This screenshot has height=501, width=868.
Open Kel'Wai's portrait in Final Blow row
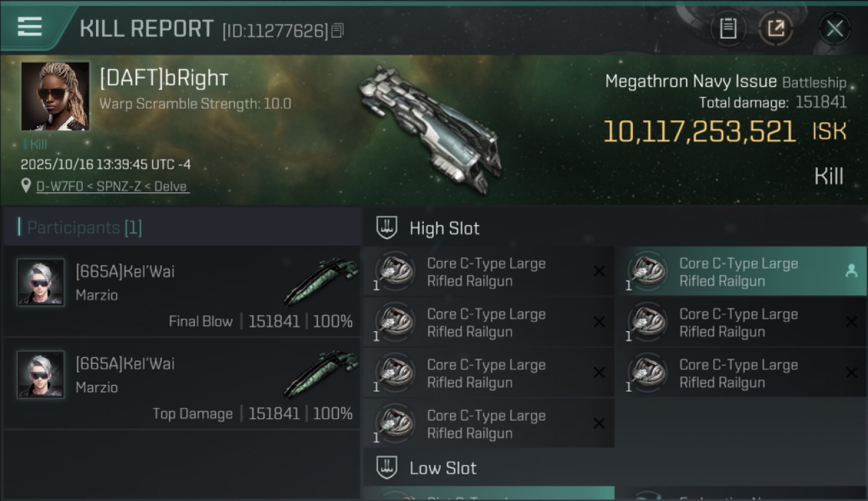point(41,283)
